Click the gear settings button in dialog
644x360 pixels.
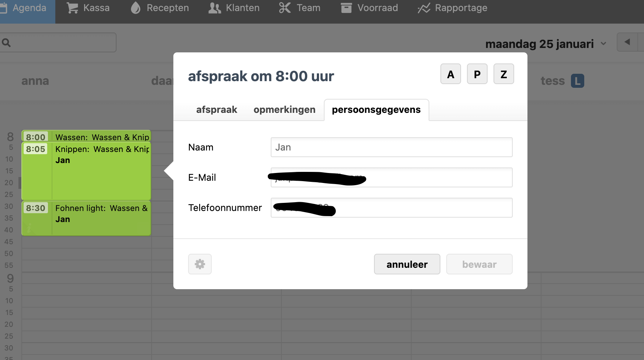(200, 264)
